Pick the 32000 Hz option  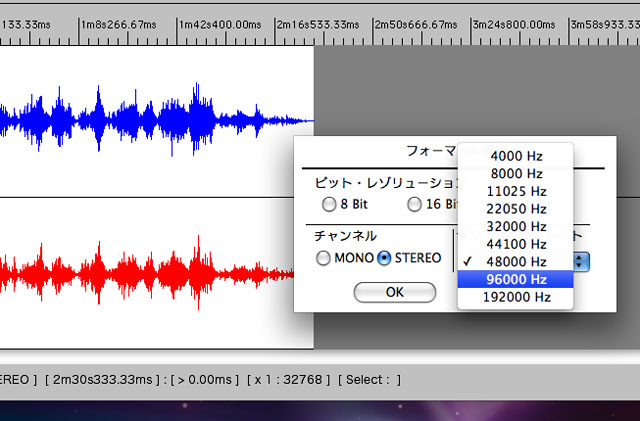(516, 226)
